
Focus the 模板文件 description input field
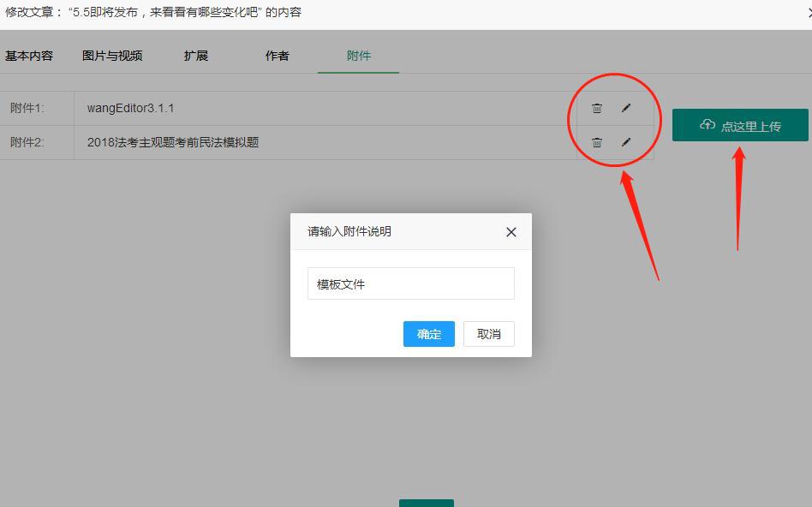[x=411, y=283]
